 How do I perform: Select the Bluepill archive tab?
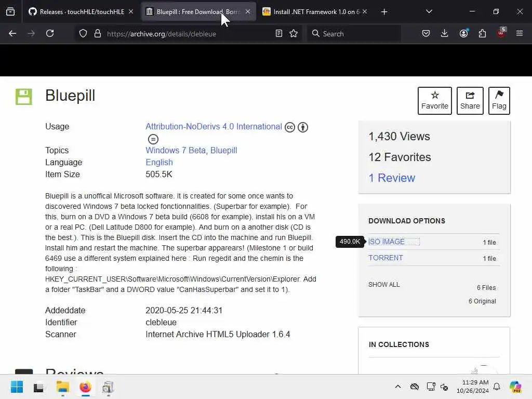(x=198, y=12)
